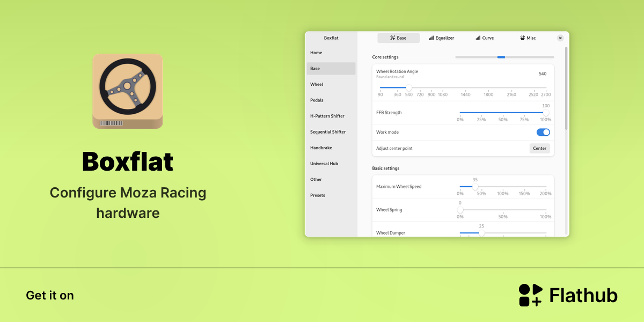This screenshot has height=322, width=644.
Task: Click the Core settings progress bar
Action: pos(504,57)
